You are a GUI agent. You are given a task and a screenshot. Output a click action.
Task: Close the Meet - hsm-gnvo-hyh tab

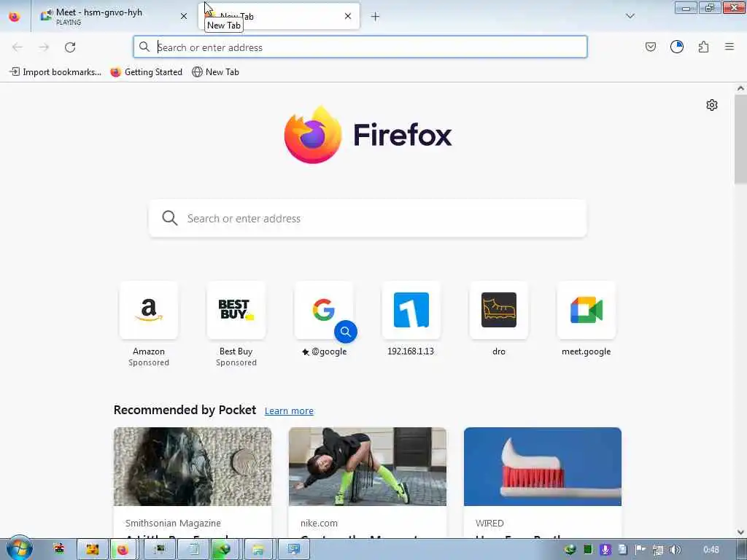[x=184, y=16]
